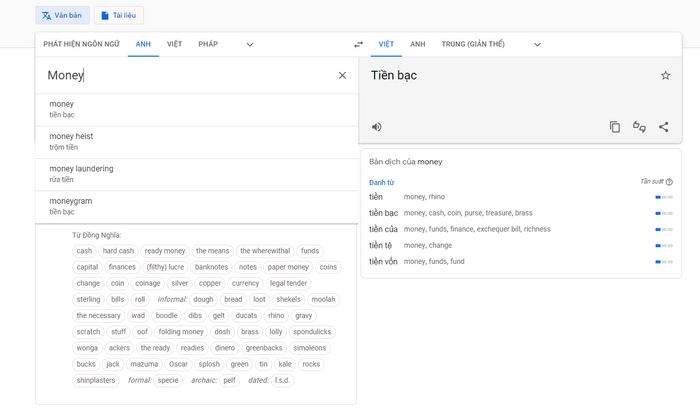Expand the source language list
Screen dimensions: 700x408
pyautogui.click(x=250, y=44)
